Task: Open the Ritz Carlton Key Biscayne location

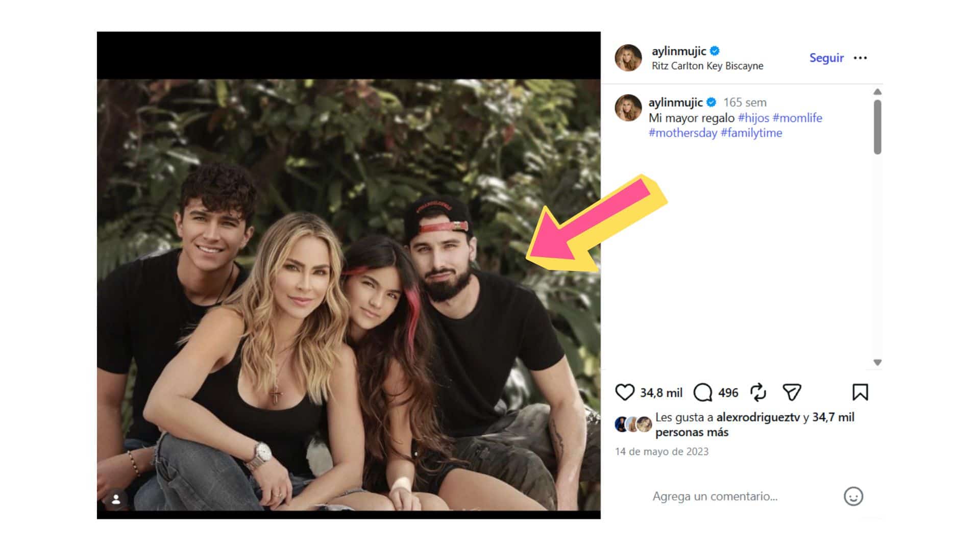Action: click(707, 66)
